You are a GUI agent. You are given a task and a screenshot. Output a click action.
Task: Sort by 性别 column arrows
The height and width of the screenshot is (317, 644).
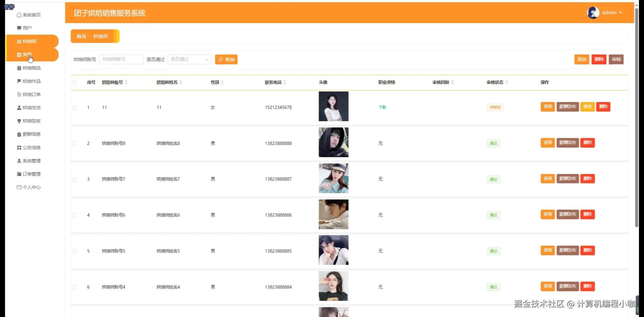point(222,82)
